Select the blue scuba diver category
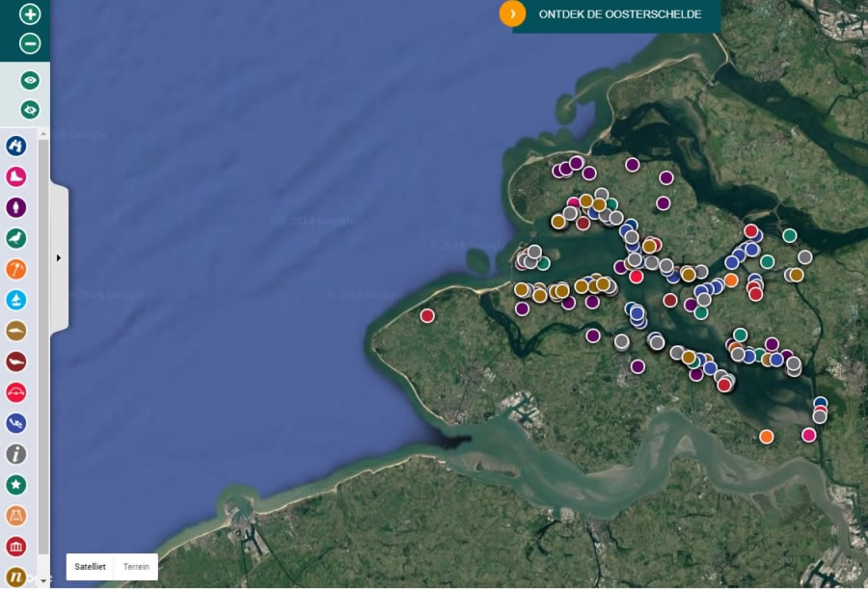 (x=16, y=423)
